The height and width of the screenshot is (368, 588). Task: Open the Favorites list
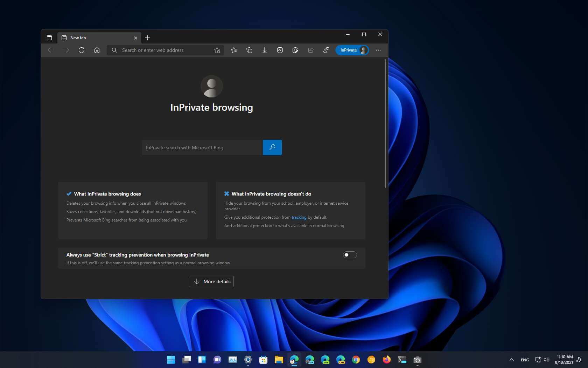tap(234, 50)
